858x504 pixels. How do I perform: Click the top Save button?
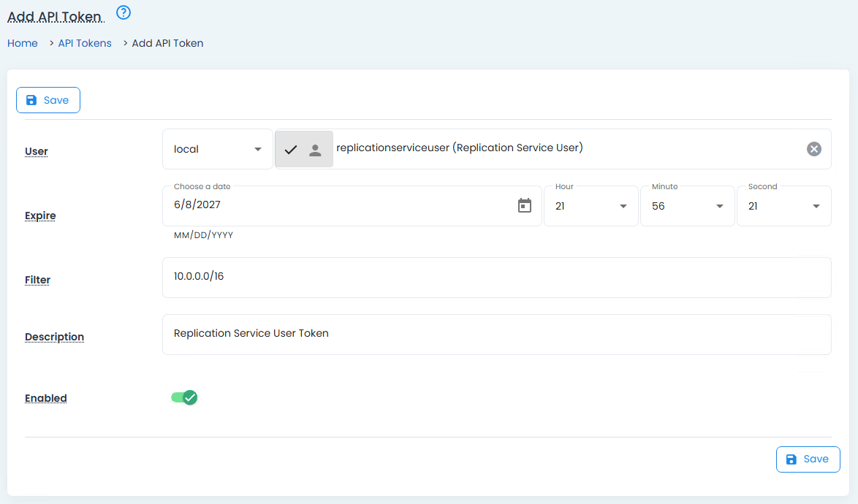tap(48, 100)
